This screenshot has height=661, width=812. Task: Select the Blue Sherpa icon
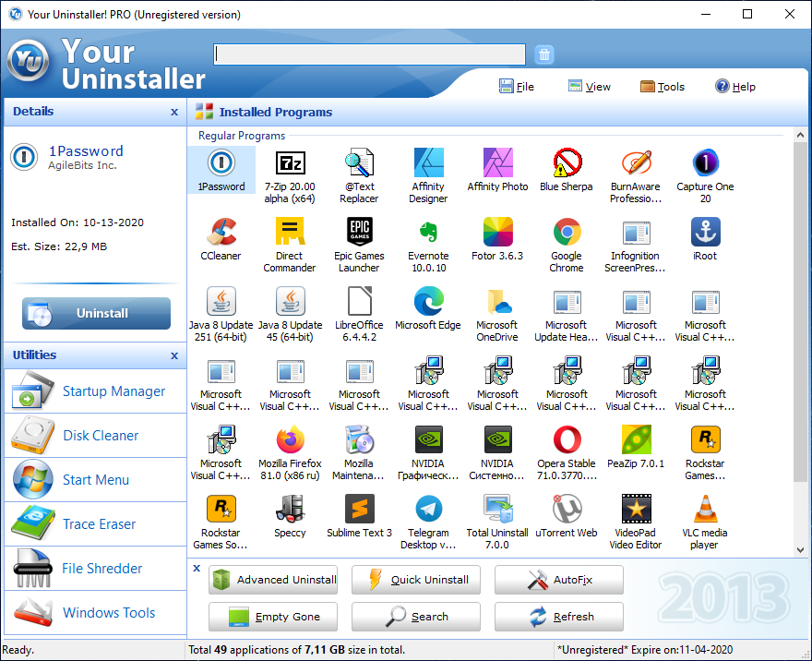pyautogui.click(x=567, y=162)
